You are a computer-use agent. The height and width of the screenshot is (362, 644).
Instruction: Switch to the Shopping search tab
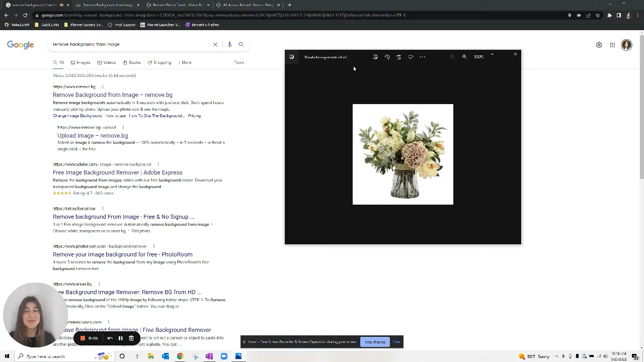159,62
